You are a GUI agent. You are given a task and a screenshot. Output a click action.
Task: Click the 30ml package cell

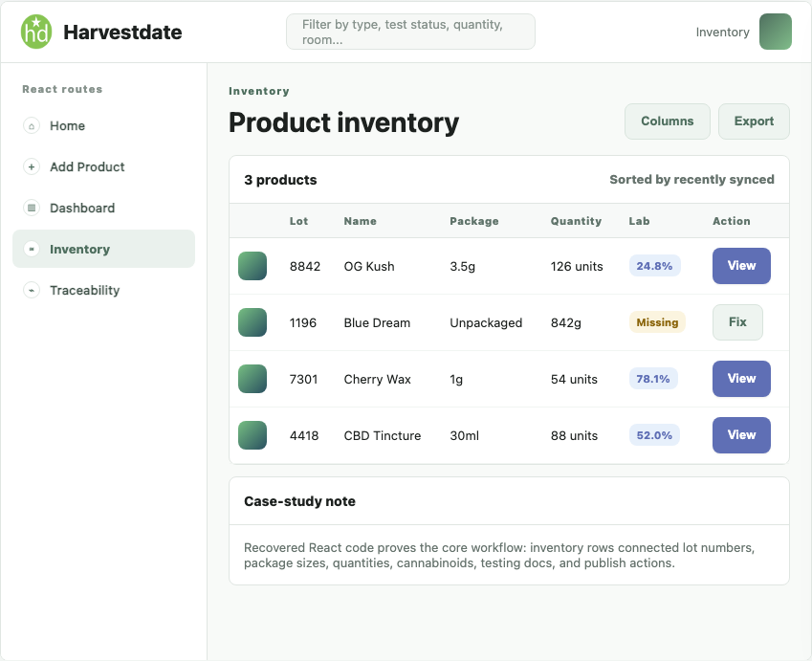[464, 435]
